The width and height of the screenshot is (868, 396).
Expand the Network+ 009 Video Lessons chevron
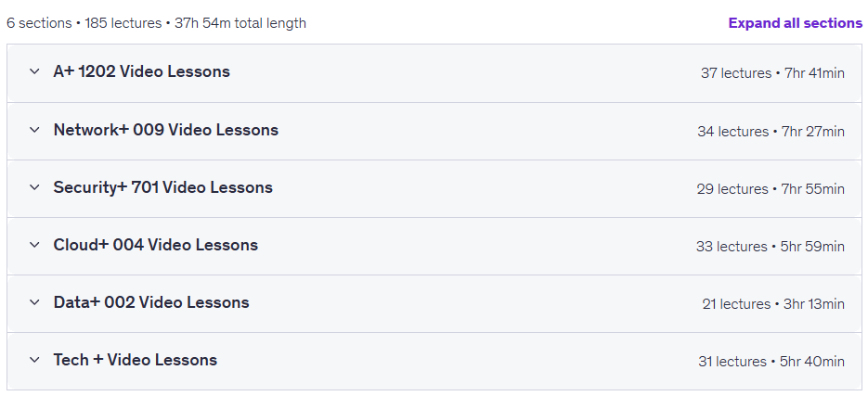point(34,130)
